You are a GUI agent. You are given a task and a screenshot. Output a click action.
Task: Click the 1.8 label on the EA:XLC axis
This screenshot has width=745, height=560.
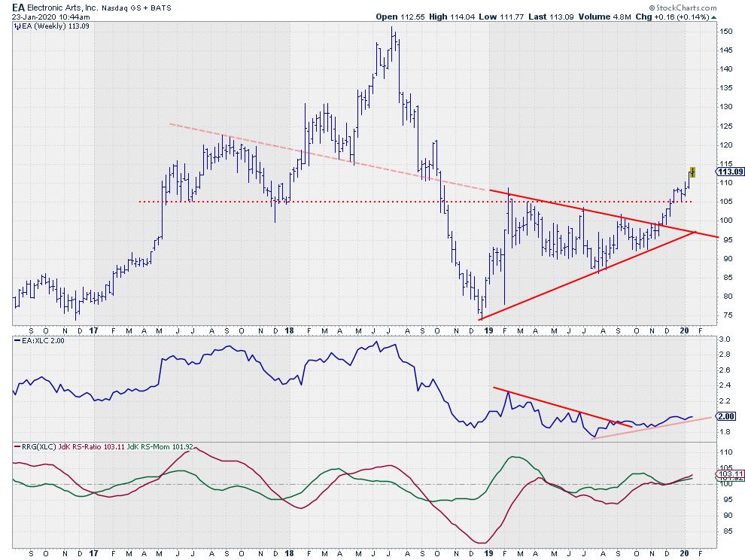coord(725,432)
